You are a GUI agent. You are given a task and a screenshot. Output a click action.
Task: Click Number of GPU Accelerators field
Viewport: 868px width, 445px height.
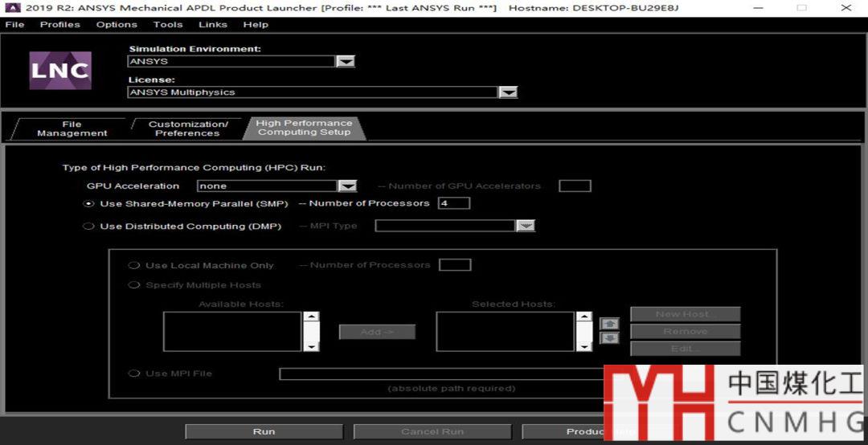tap(575, 186)
